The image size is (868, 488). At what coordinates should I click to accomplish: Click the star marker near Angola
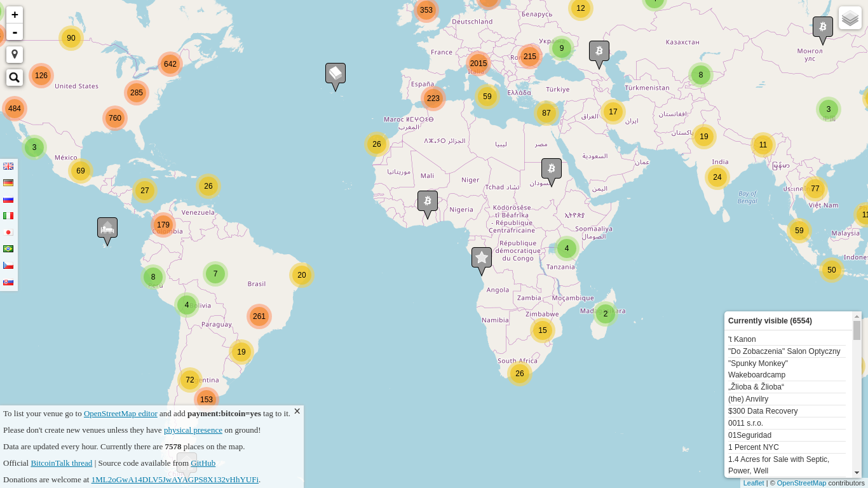[482, 258]
